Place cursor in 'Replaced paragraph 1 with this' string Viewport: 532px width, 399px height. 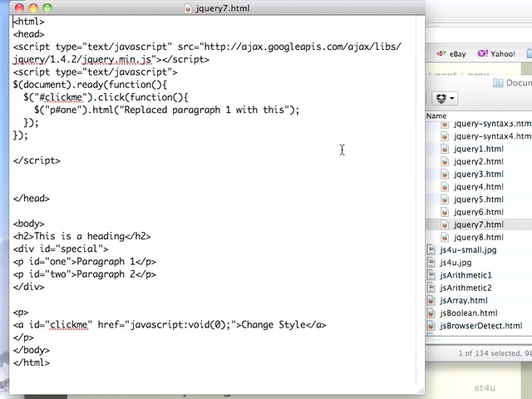[x=204, y=110]
